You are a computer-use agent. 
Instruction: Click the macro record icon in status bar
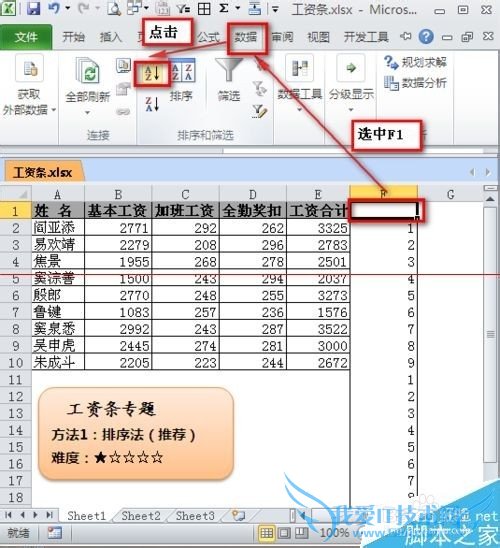(x=55, y=533)
